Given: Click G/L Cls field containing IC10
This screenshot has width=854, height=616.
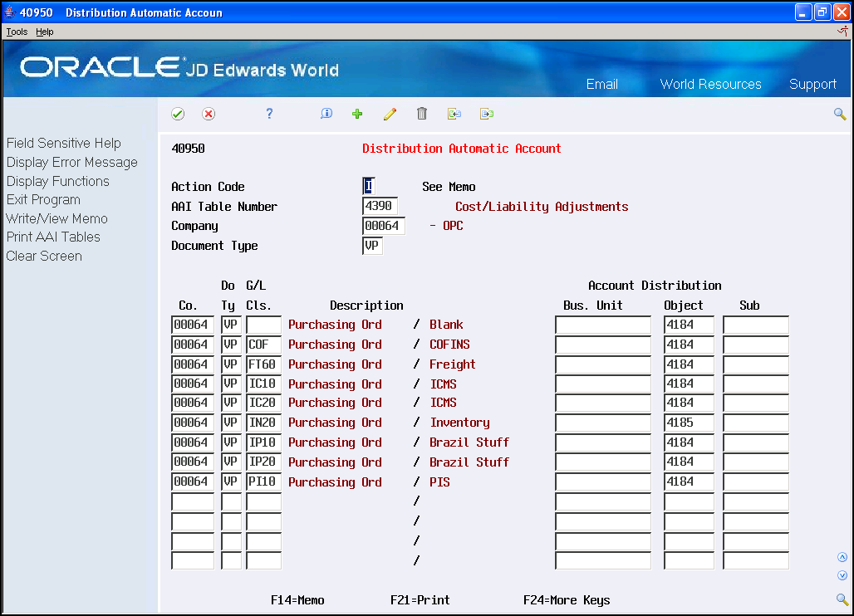Looking at the screenshot, I should [x=263, y=384].
